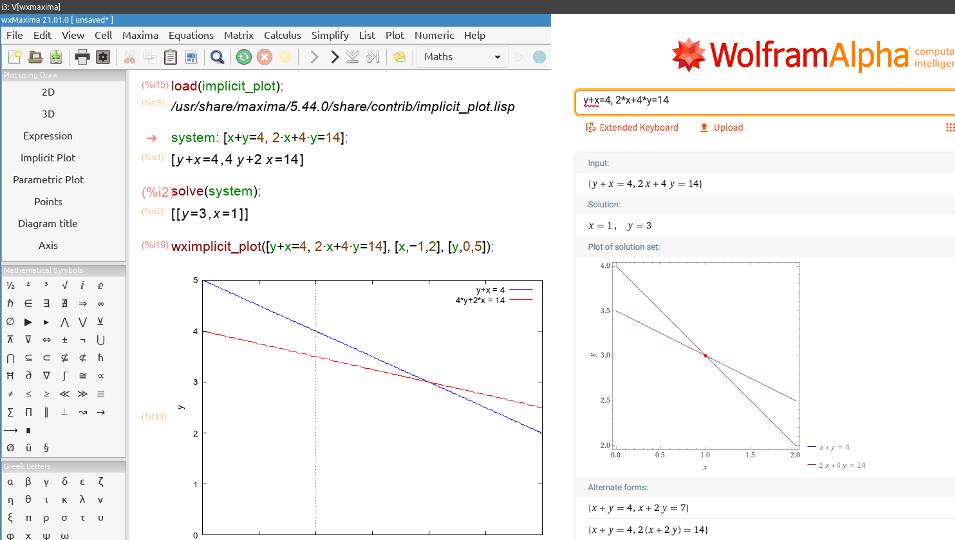Image resolution: width=955 pixels, height=540 pixels.
Task: Click the Open file toolbar icon
Action: 35,57
